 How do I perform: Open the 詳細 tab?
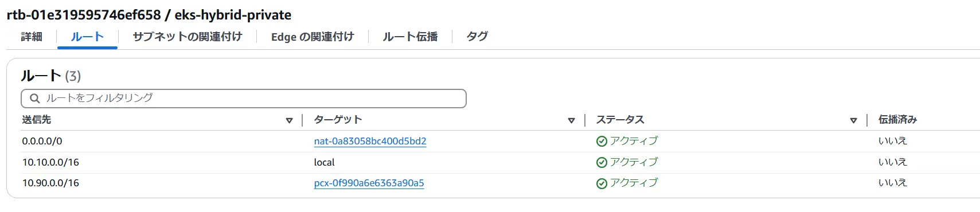(32, 37)
